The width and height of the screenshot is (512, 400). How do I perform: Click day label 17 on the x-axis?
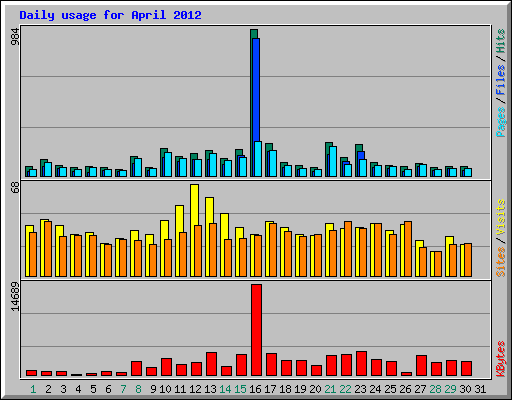[x=270, y=389]
